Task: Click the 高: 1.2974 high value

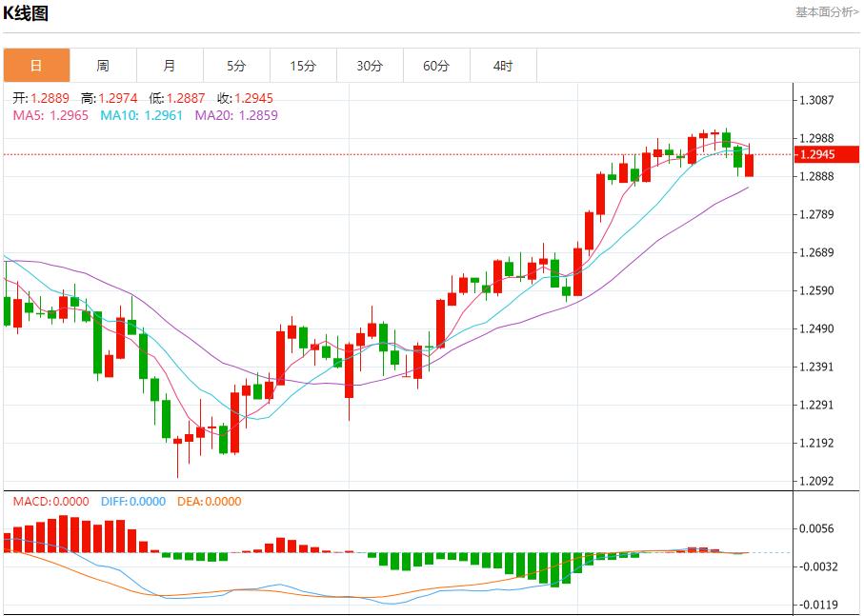Action: click(x=110, y=98)
